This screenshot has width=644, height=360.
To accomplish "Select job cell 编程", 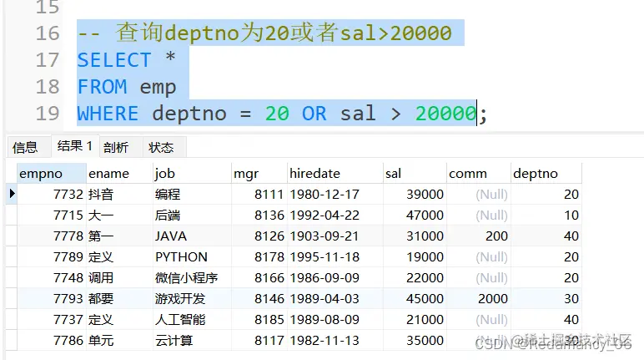I will pyautogui.click(x=192, y=194).
